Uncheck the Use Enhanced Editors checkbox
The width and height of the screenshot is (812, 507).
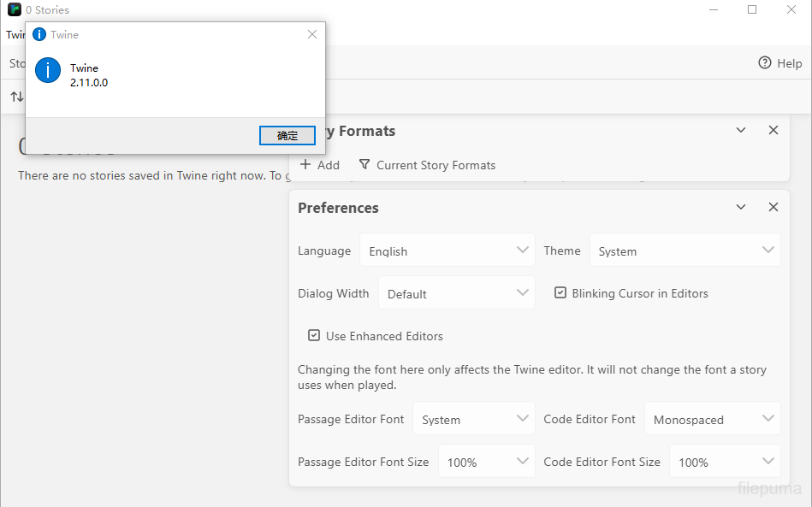coord(314,336)
